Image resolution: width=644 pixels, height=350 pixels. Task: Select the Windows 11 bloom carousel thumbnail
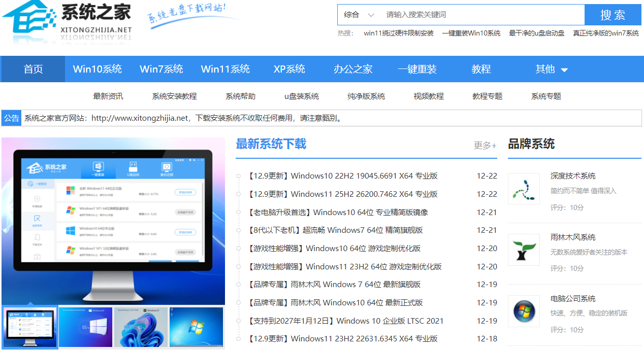141,327
